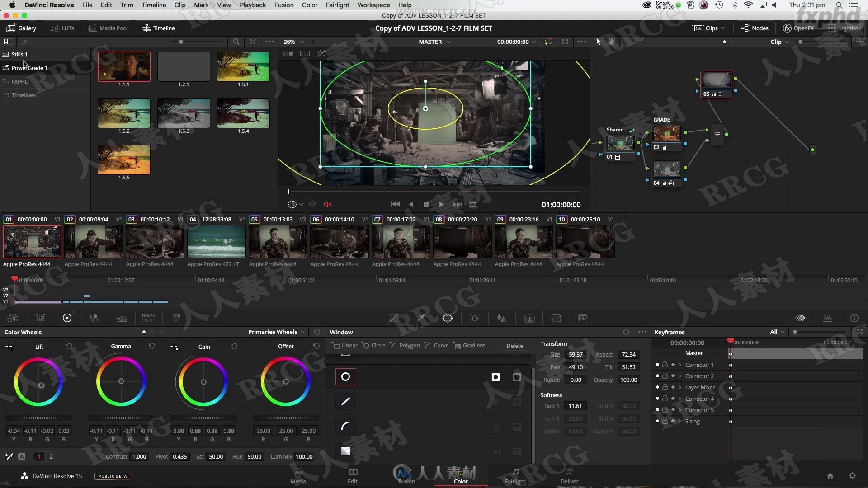Click the Delete button in Window panel
The image size is (868, 488).
pyautogui.click(x=514, y=346)
